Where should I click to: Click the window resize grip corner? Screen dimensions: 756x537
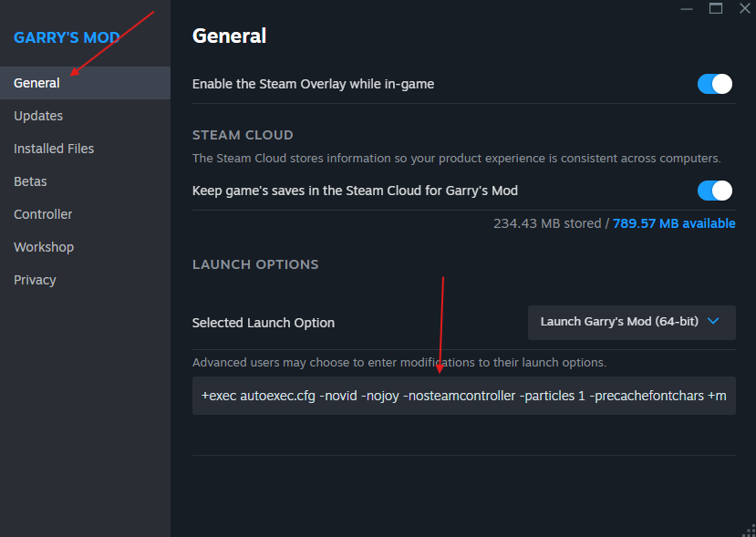click(x=748, y=529)
